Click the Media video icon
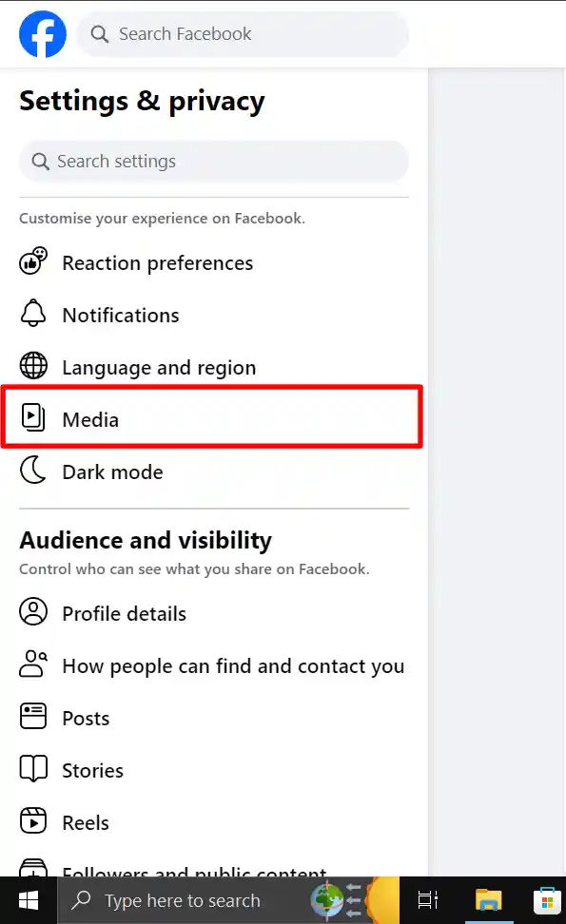 click(33, 419)
